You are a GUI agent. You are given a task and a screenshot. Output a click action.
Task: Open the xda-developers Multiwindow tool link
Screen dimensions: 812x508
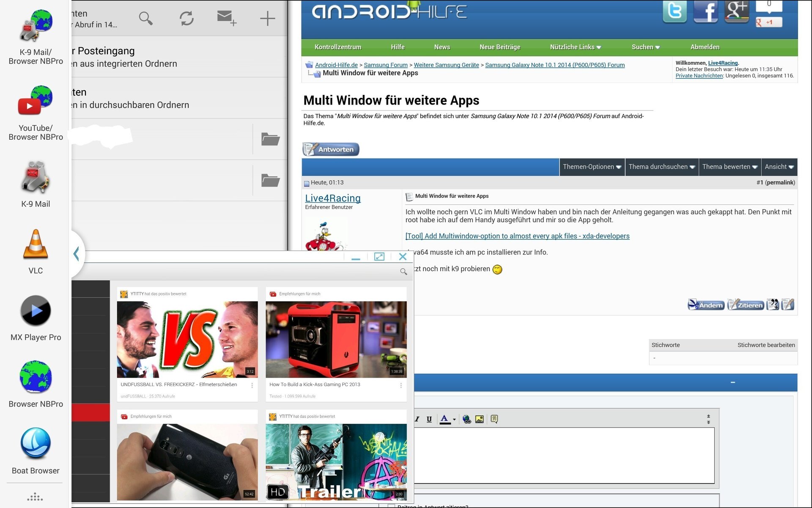(517, 236)
